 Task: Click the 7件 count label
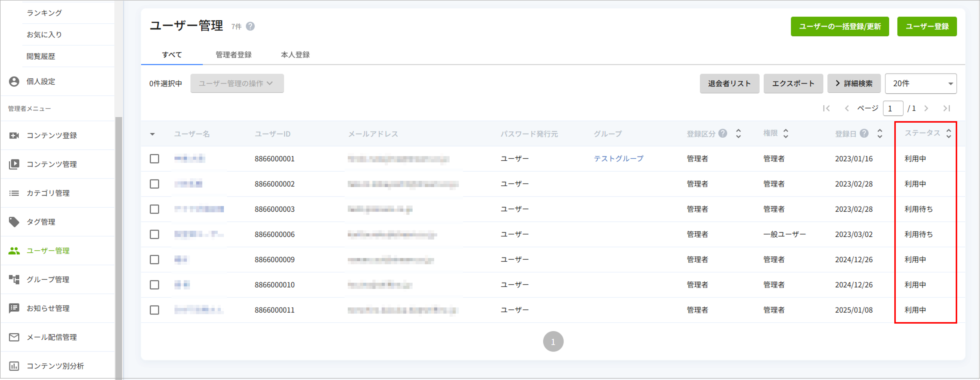point(236,27)
